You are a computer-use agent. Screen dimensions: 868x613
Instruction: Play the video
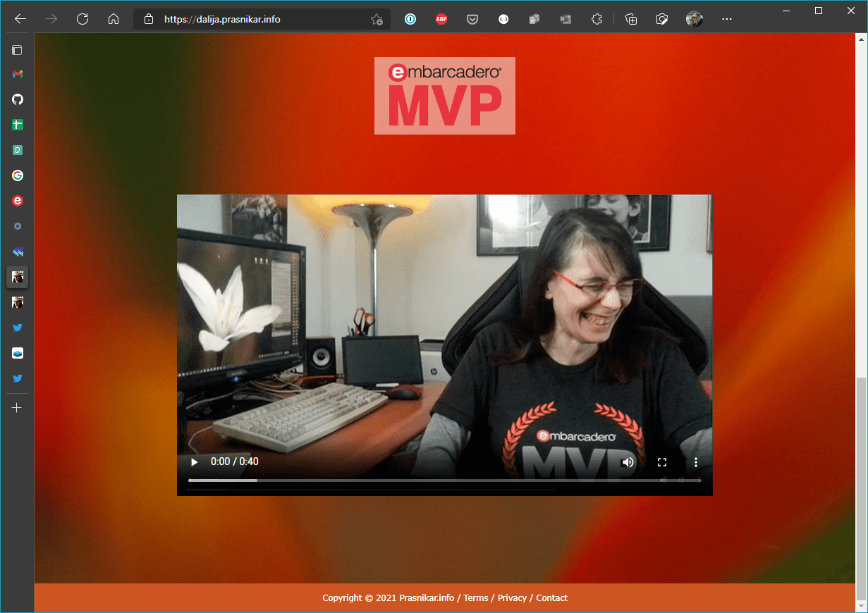[x=194, y=462]
